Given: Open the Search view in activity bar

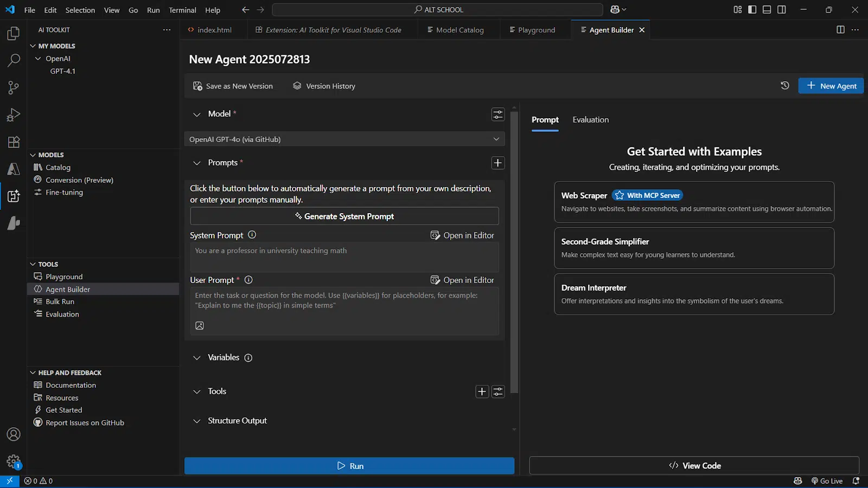Looking at the screenshot, I should (x=14, y=61).
